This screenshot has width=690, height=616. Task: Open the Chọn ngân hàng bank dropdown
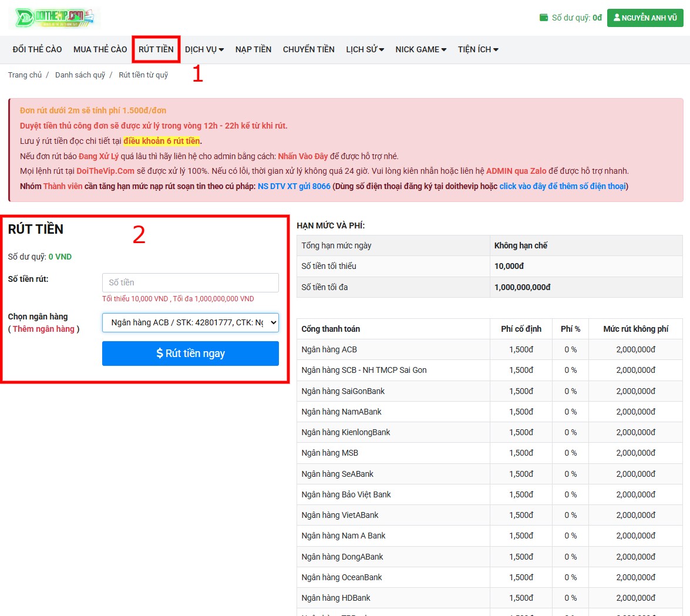190,322
